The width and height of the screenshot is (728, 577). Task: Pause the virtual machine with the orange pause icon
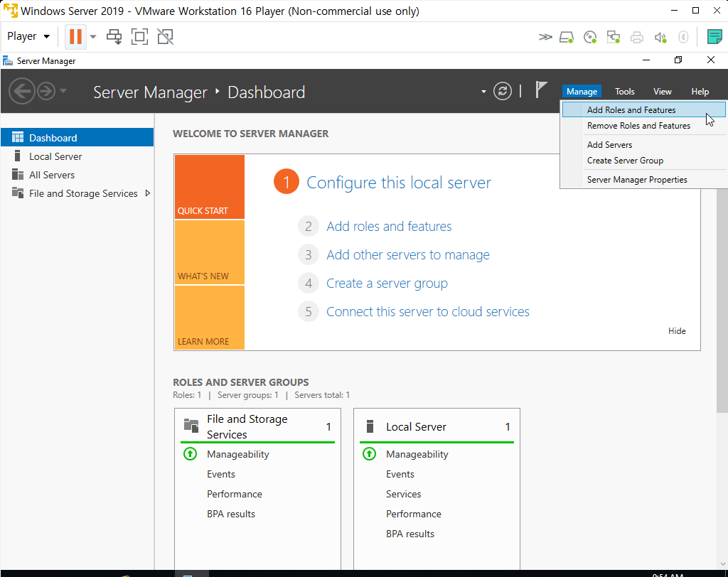pyautogui.click(x=75, y=36)
